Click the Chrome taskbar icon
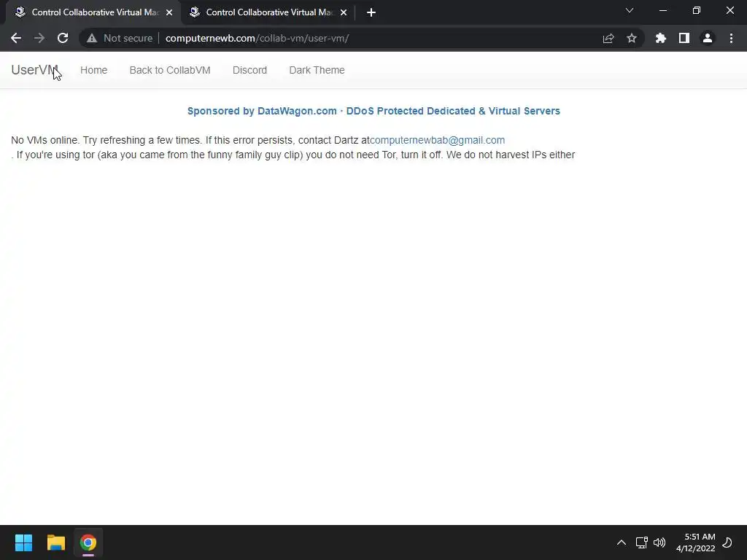The height and width of the screenshot is (560, 747). (x=88, y=542)
